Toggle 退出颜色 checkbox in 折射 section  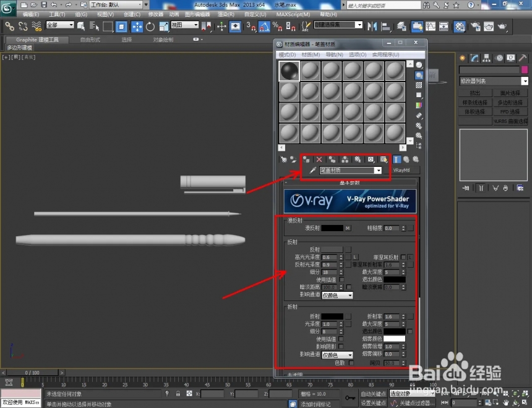click(x=410, y=331)
